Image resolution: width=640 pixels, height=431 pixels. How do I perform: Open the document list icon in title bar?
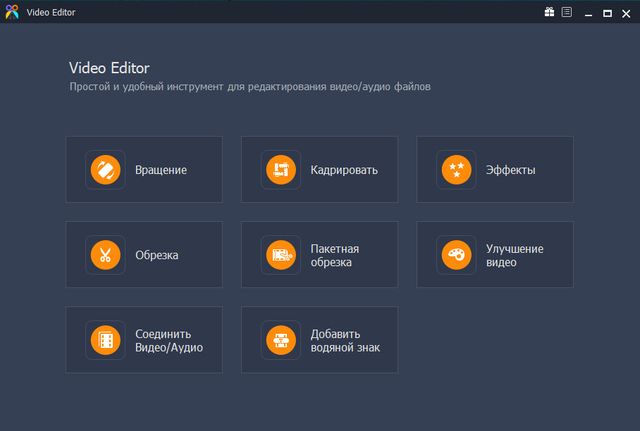tap(567, 12)
